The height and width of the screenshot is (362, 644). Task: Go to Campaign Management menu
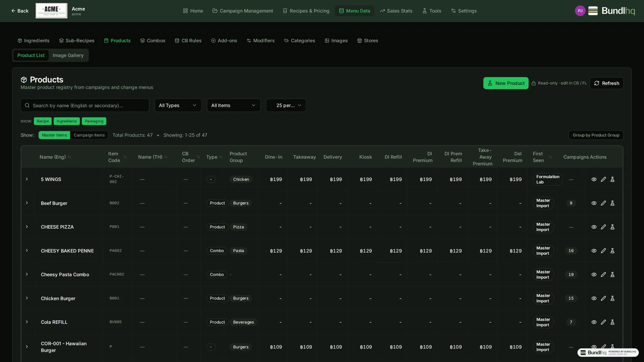pyautogui.click(x=243, y=11)
